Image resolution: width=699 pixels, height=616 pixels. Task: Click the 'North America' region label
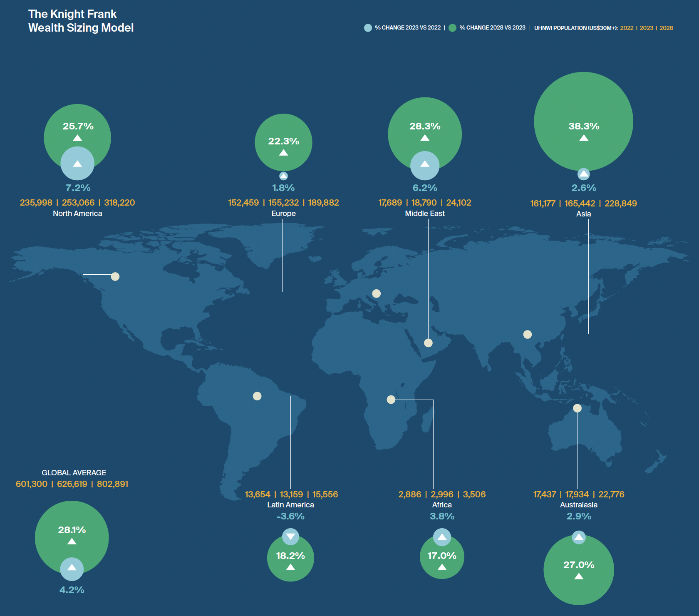[x=77, y=214]
